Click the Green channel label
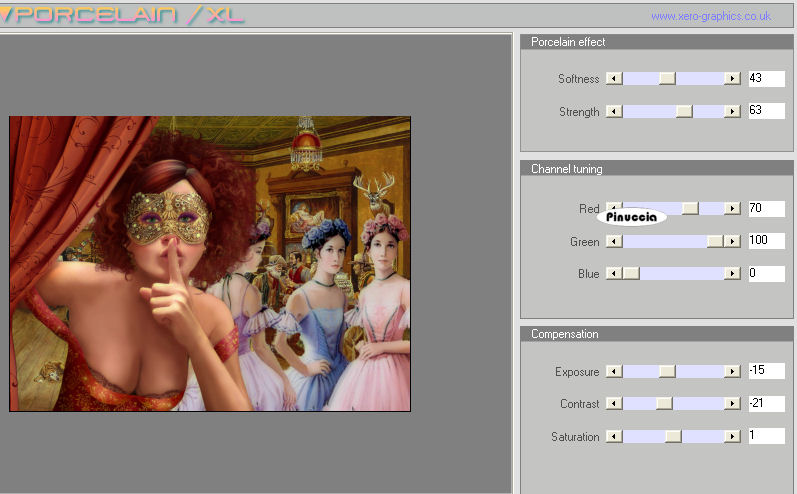The width and height of the screenshot is (797, 494). [x=585, y=242]
